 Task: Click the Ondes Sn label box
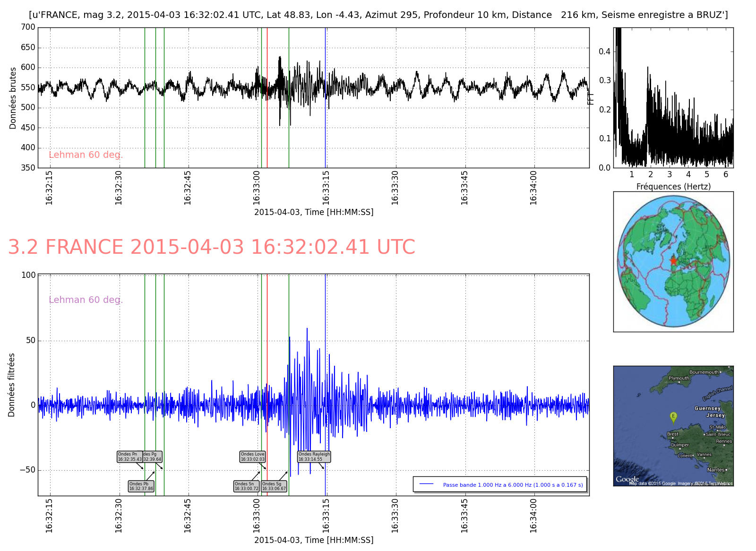246,486
